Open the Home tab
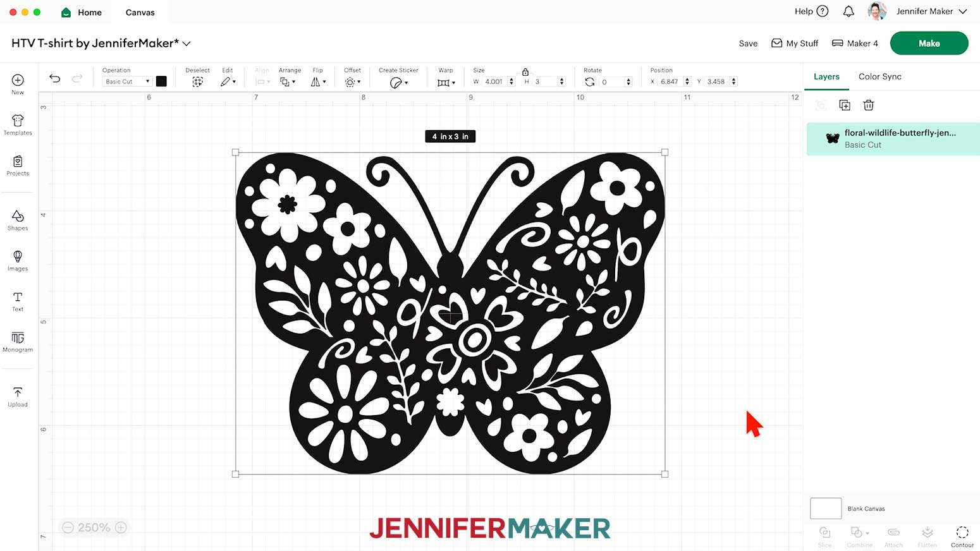This screenshot has width=980, height=551. pyautogui.click(x=81, y=12)
